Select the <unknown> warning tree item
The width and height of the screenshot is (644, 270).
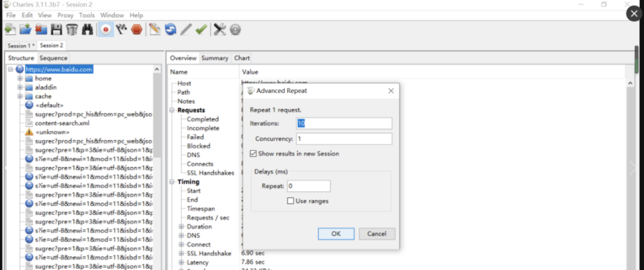[x=52, y=132]
